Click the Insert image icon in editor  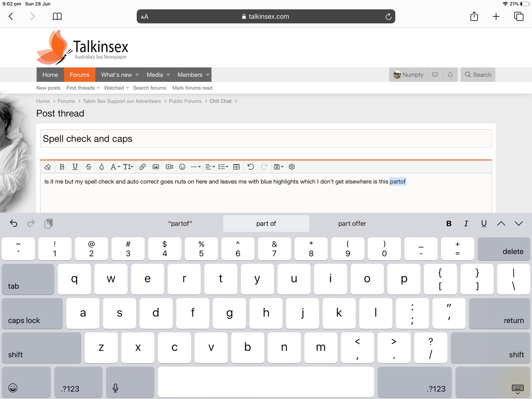coord(156,167)
